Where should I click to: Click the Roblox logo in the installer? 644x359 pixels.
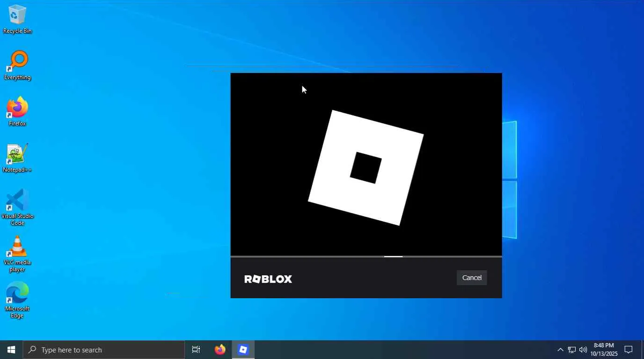coord(366,168)
